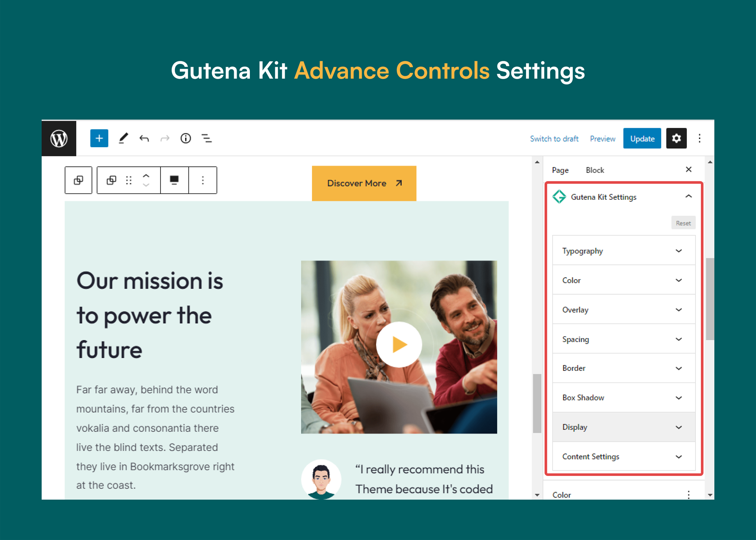Click the sidebar scrollbar thumb
The image size is (756, 540).
pos(710,299)
